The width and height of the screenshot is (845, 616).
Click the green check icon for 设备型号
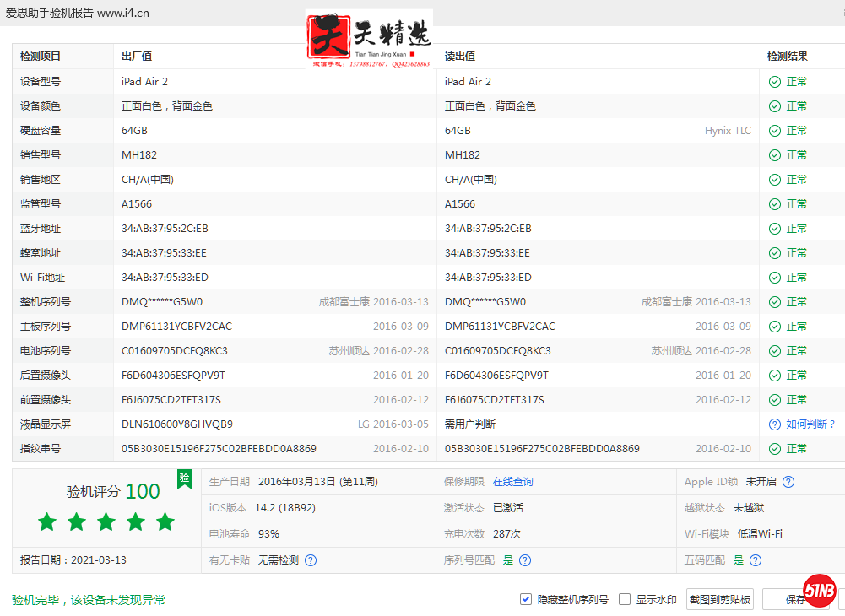[x=774, y=82]
